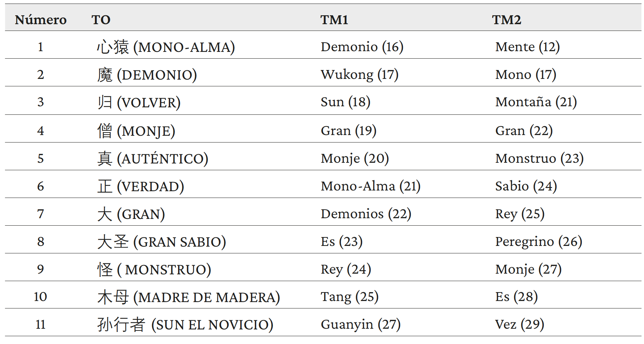The height and width of the screenshot is (344, 644).
Task: Select the TM1 column header
Action: 334,20
